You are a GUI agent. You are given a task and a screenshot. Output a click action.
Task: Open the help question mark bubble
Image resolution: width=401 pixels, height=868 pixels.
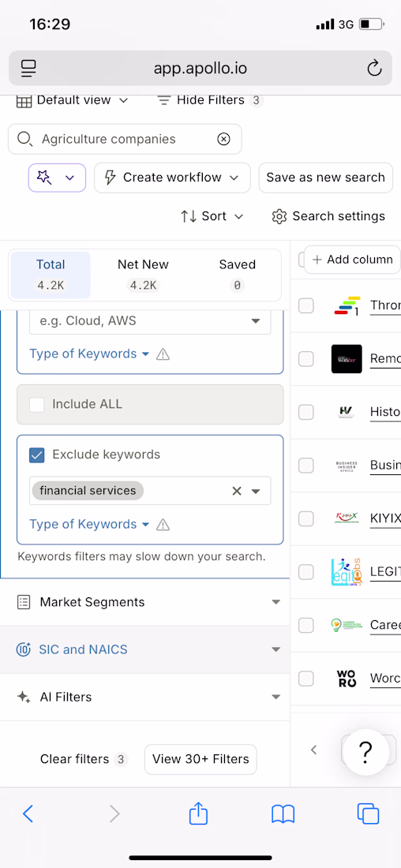365,751
